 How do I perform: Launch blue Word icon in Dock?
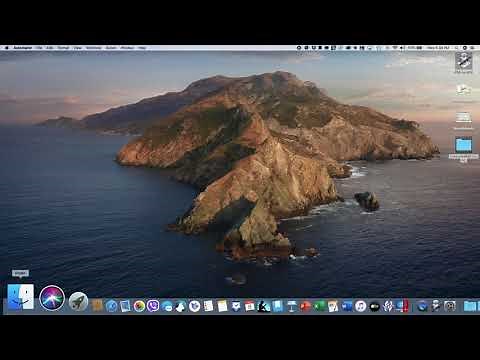[x=347, y=306]
